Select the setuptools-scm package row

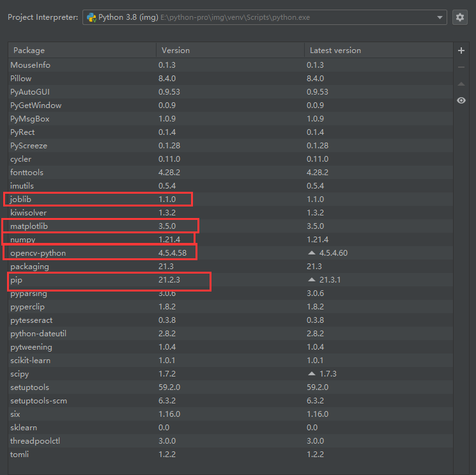(x=231, y=401)
